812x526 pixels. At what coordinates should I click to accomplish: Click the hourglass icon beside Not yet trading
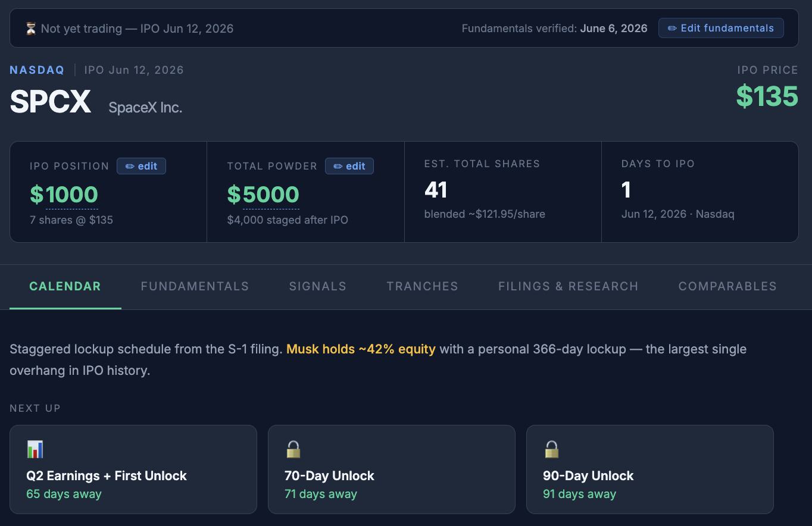tap(31, 29)
